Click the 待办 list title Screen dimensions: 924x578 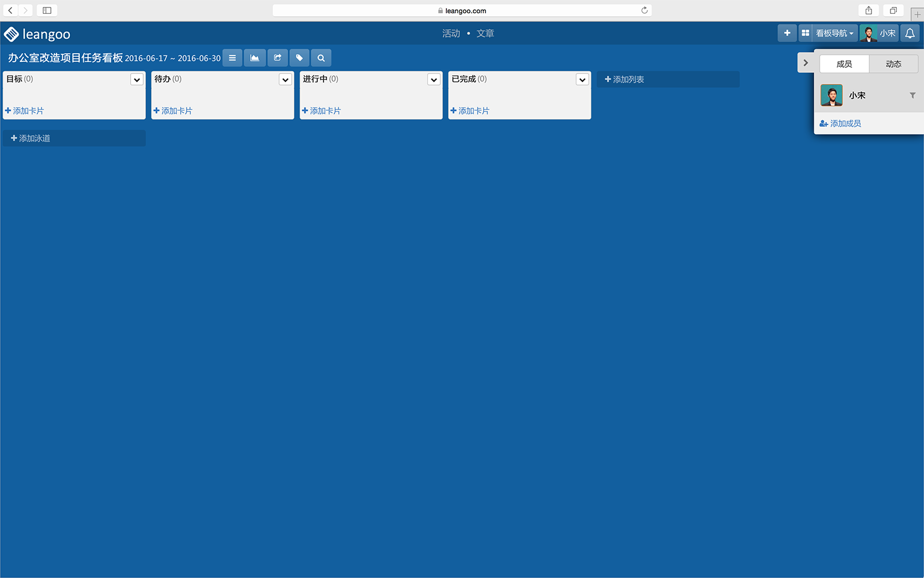[163, 79]
